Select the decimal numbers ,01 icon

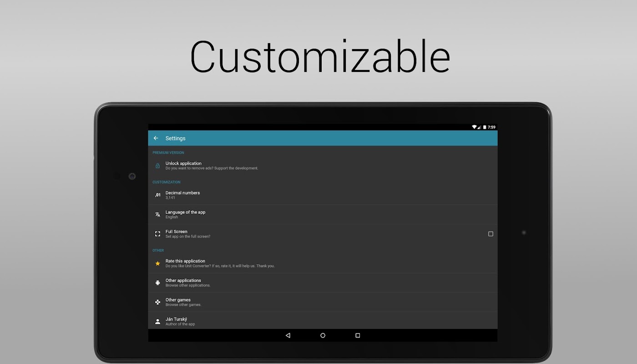(x=157, y=195)
